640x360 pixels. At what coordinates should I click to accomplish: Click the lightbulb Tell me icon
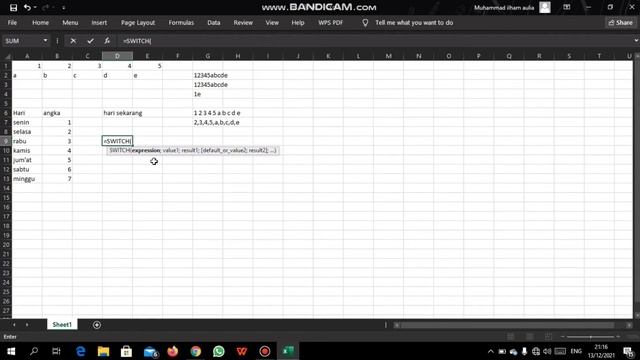click(x=365, y=23)
